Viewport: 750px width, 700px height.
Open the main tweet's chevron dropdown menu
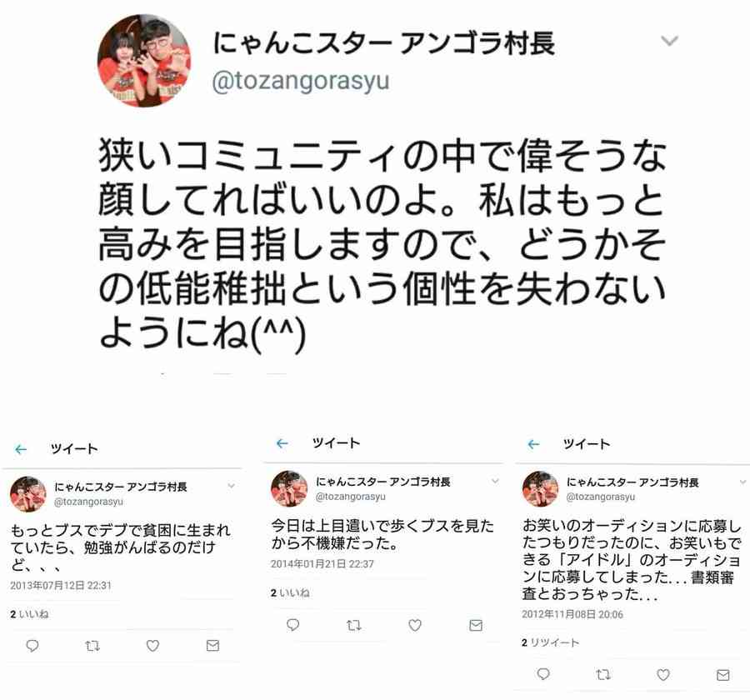(669, 41)
